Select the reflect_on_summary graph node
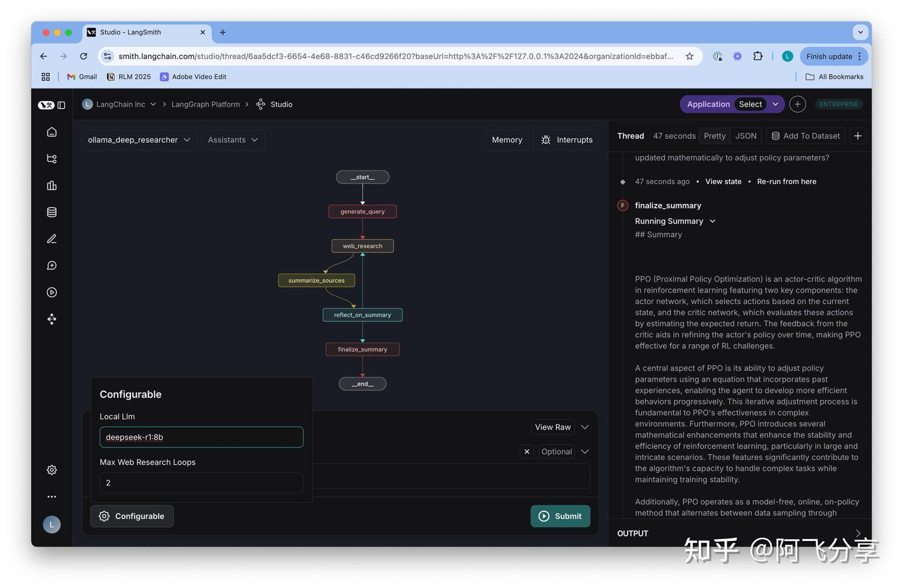 tap(362, 315)
